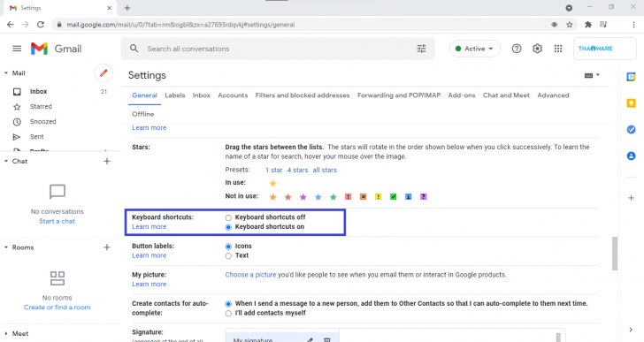This screenshot has height=342, width=644.
Task: Reload the page in browser
Action: coord(41,25)
